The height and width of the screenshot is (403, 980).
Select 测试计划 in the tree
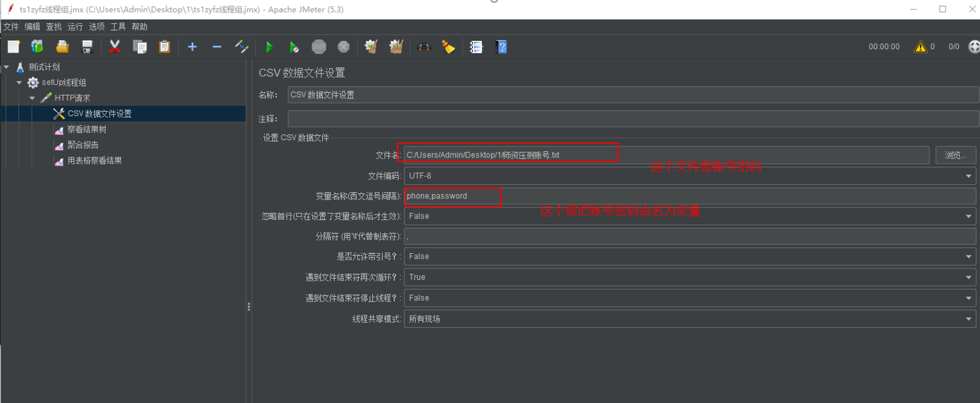click(44, 67)
